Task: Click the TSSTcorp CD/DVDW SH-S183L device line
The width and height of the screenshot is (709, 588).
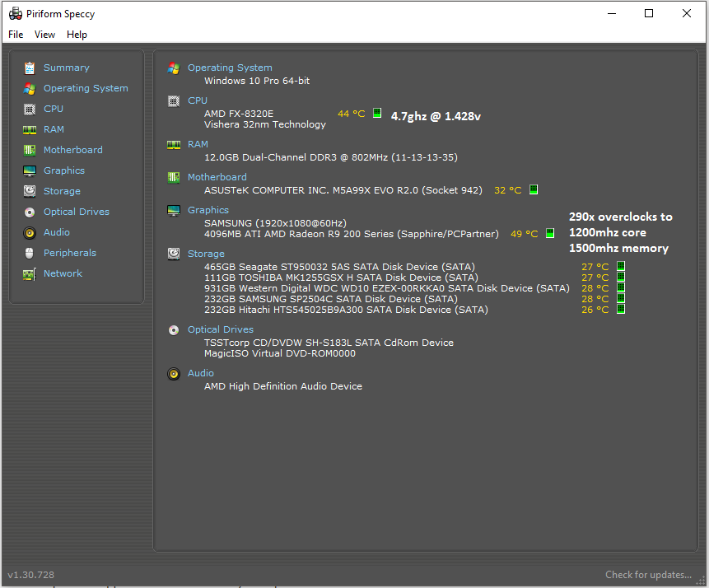Action: (329, 343)
